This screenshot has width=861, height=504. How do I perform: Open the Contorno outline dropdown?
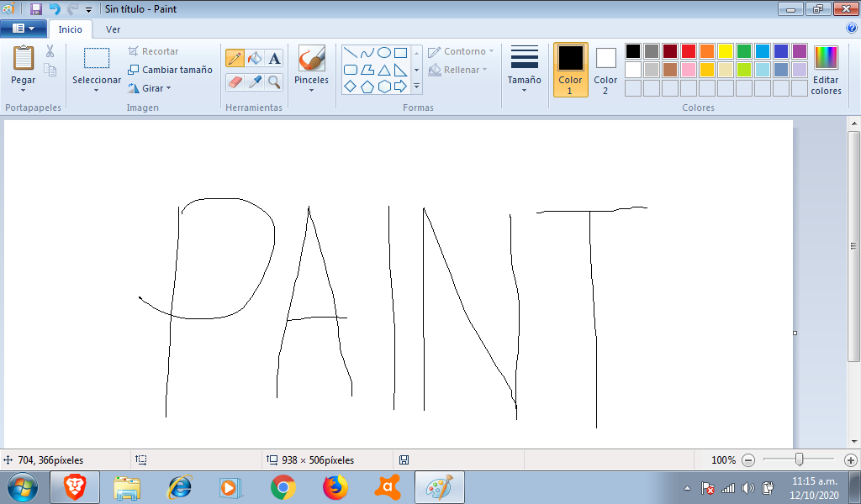click(491, 51)
